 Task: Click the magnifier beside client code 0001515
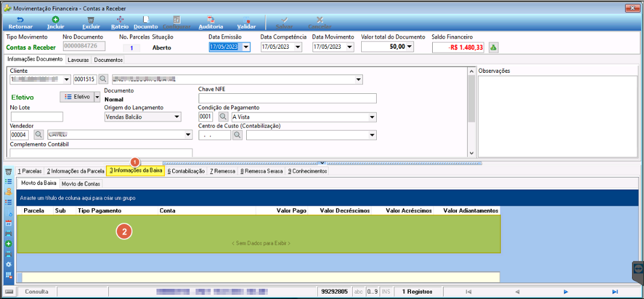tap(103, 79)
